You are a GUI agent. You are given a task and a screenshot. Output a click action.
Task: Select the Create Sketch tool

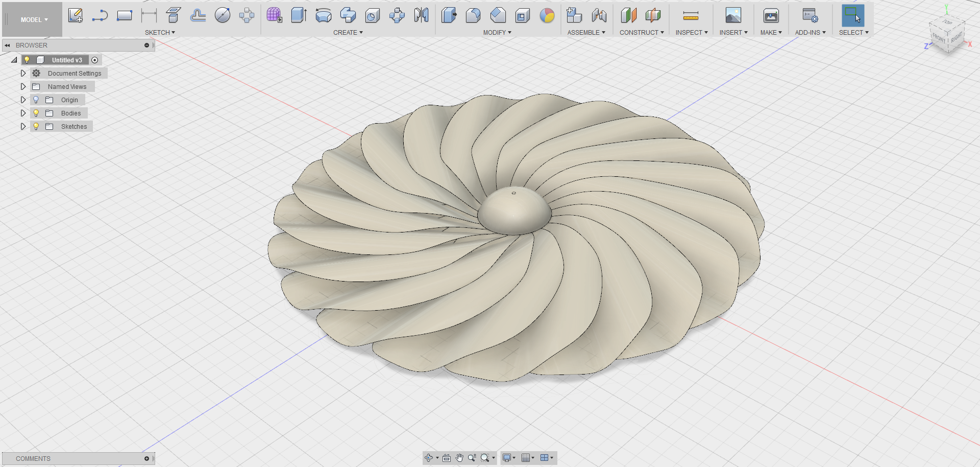coord(77,15)
